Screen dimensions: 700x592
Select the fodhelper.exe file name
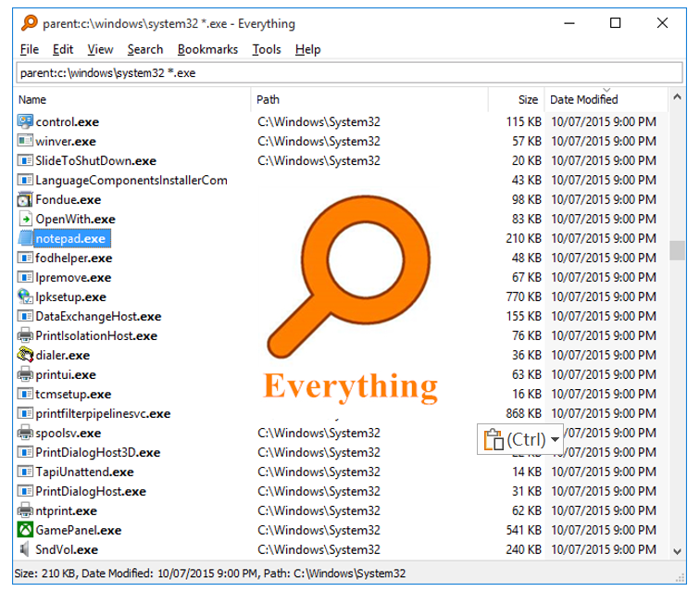(74, 258)
